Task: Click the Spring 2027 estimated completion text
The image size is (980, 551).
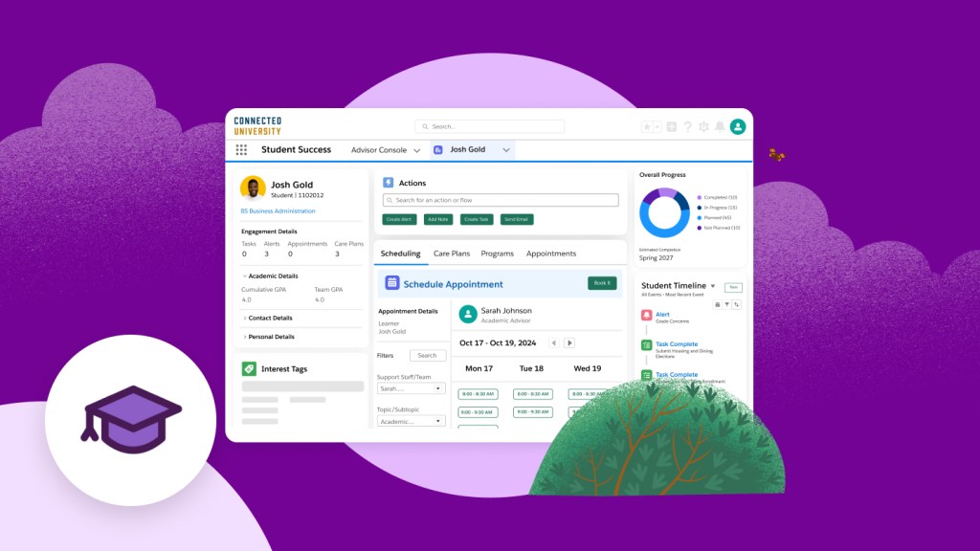Action: 657,258
